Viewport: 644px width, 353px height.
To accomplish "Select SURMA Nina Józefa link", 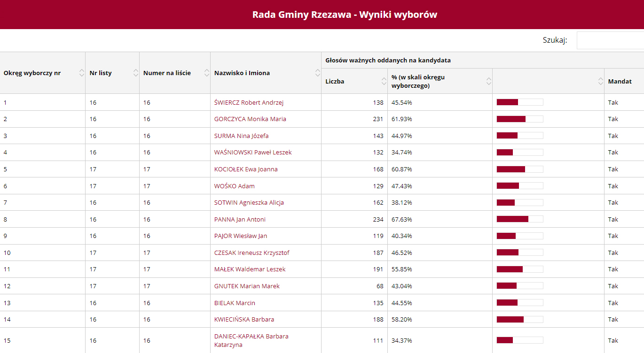I will point(241,136).
